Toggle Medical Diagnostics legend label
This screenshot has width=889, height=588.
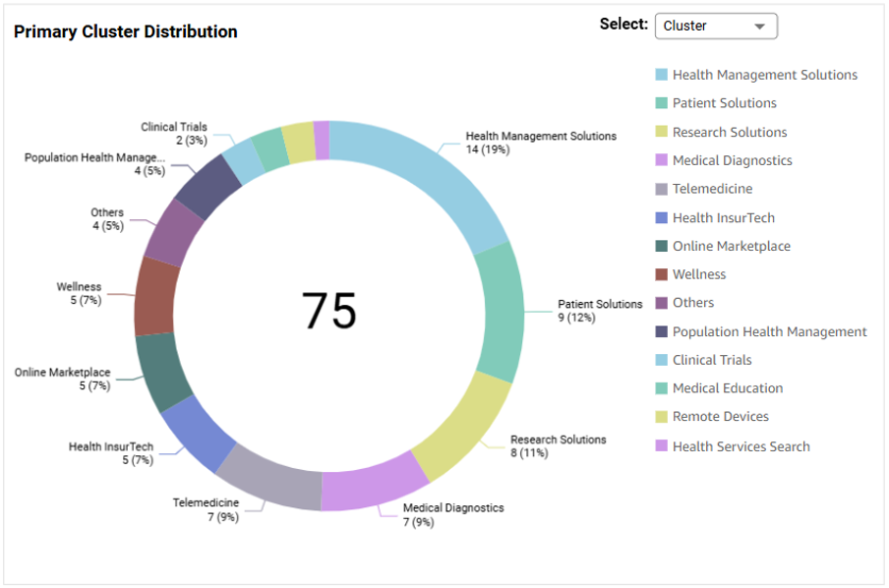pyautogui.click(x=732, y=160)
